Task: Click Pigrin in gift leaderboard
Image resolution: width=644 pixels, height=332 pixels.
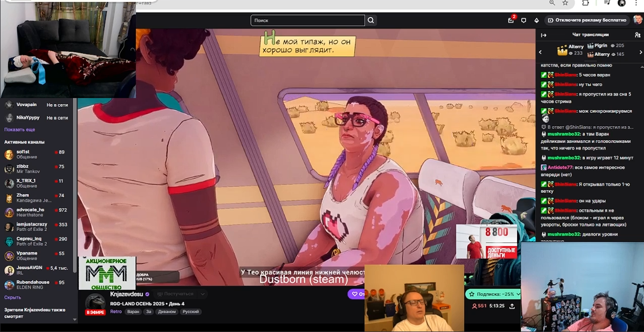Action: point(601,46)
